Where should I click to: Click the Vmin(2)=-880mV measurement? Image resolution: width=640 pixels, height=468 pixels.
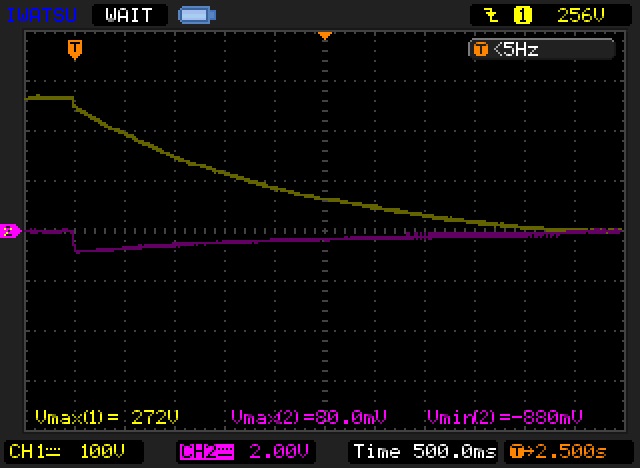504,417
